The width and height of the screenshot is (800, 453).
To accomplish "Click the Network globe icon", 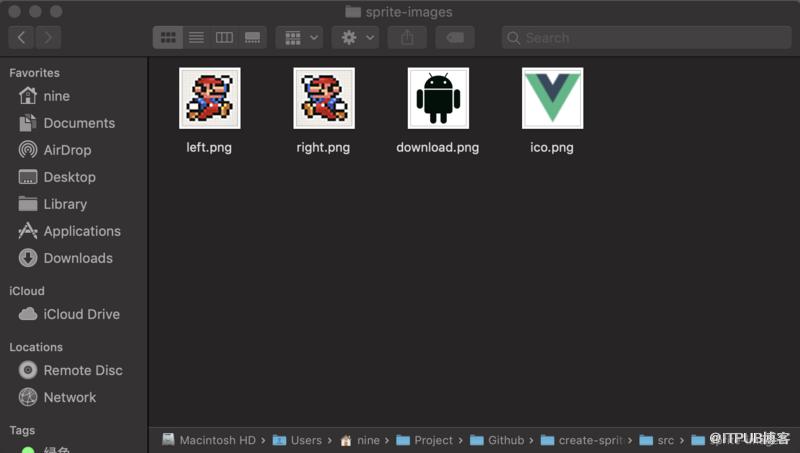I will [28, 397].
